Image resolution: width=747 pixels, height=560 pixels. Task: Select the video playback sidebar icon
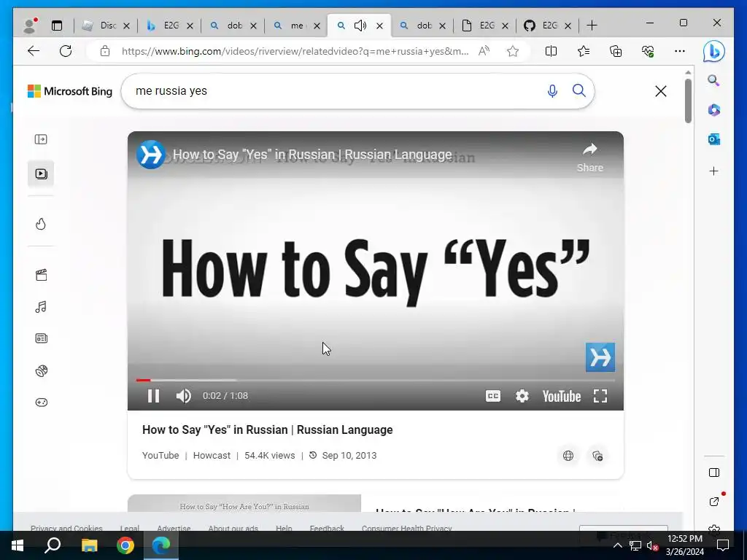[x=41, y=174]
